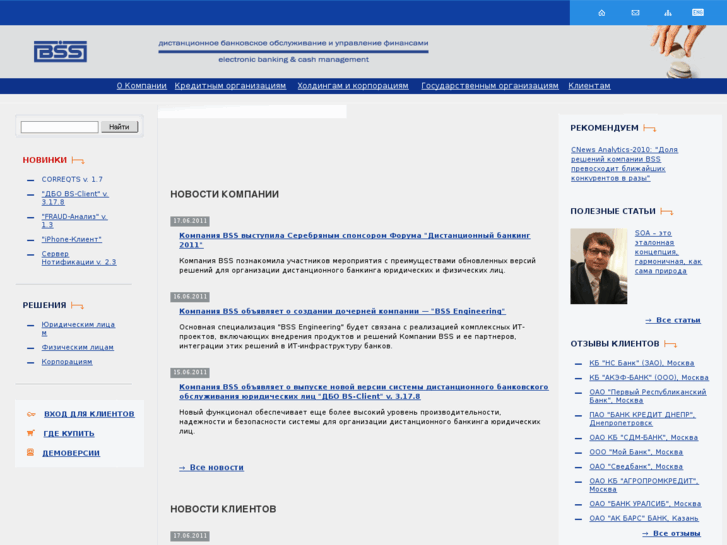Open ООО Мой Банк review

pyautogui.click(x=636, y=452)
